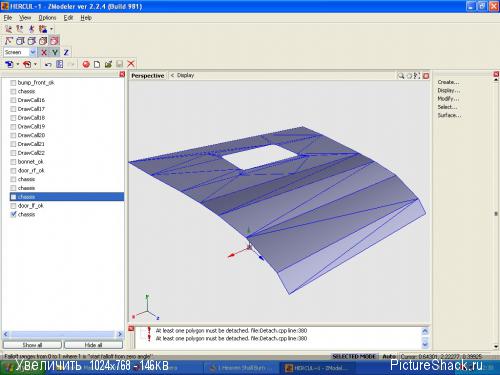Open the View menu

pyautogui.click(x=25, y=18)
